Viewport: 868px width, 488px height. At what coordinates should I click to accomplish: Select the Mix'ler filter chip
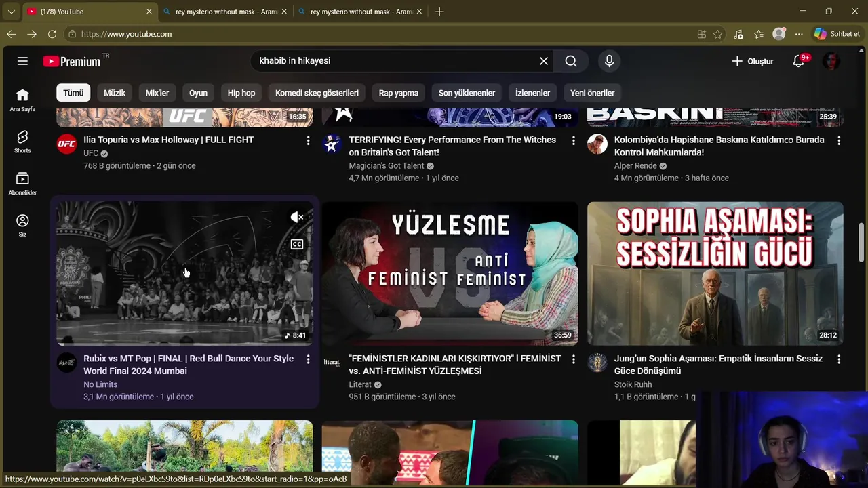click(x=157, y=93)
